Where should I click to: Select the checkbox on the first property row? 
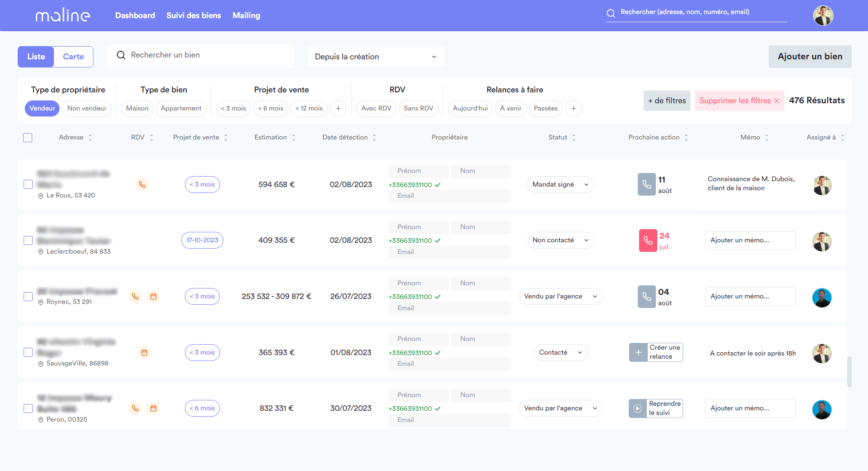coord(28,184)
